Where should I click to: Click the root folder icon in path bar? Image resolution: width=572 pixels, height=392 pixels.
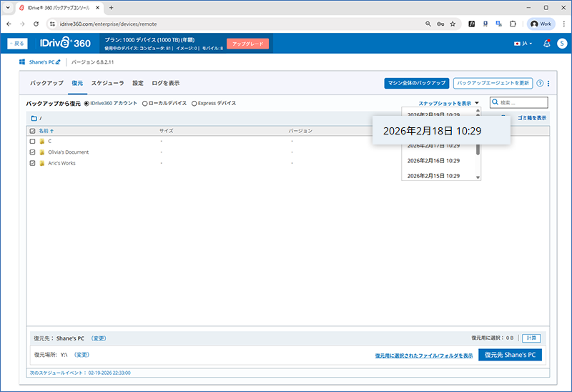[x=34, y=118]
